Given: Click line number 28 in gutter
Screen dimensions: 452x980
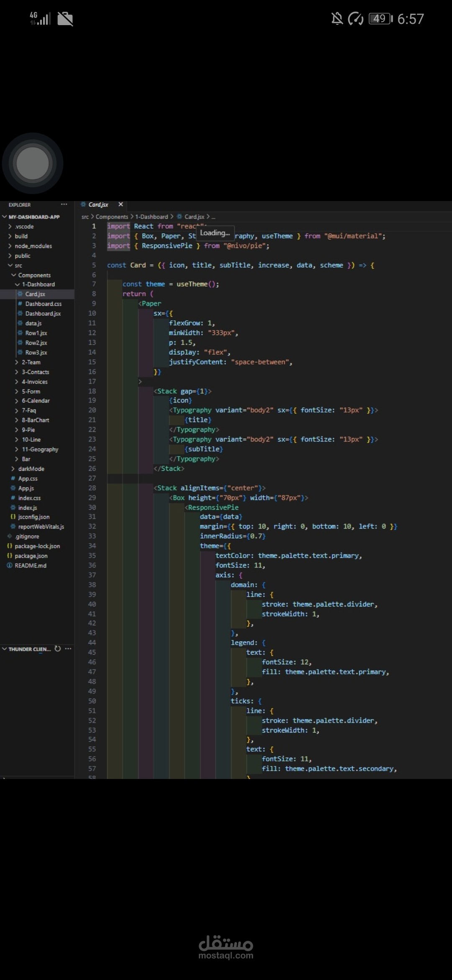Looking at the screenshot, I should pyautogui.click(x=92, y=488).
